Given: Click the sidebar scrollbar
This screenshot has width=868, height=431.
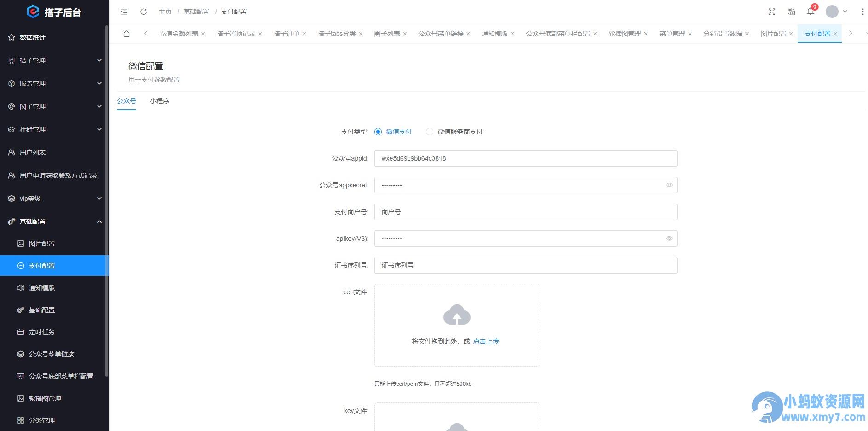Looking at the screenshot, I should (x=107, y=201).
